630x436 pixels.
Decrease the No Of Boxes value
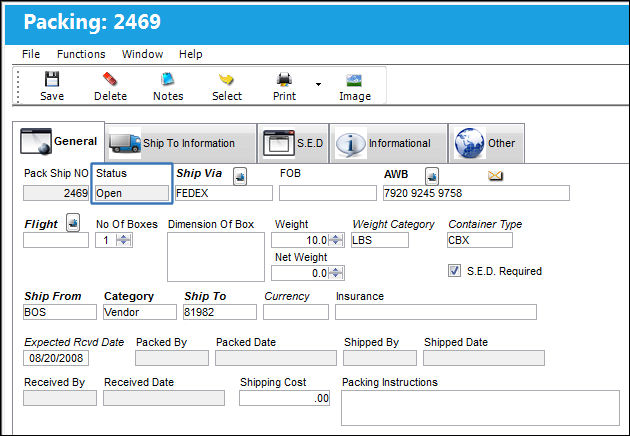pyautogui.click(x=123, y=243)
